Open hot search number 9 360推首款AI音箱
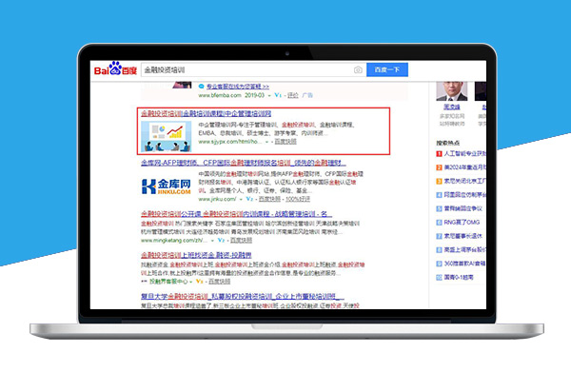This screenshot has width=571, height=392. [464, 264]
